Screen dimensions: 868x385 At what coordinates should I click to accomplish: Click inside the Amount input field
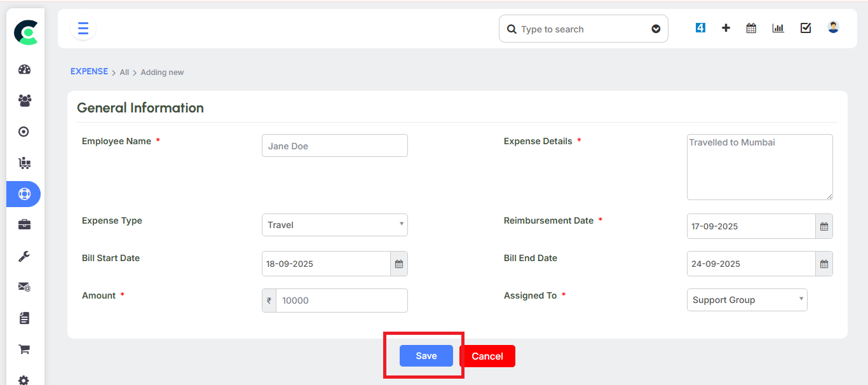coord(342,300)
